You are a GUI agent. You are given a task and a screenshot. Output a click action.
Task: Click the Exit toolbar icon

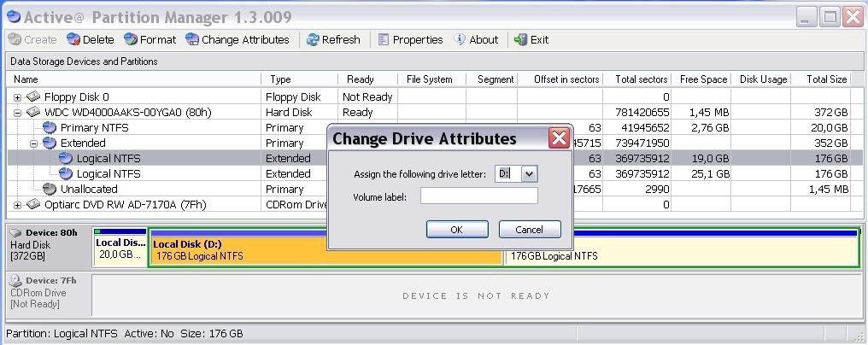pyautogui.click(x=520, y=39)
